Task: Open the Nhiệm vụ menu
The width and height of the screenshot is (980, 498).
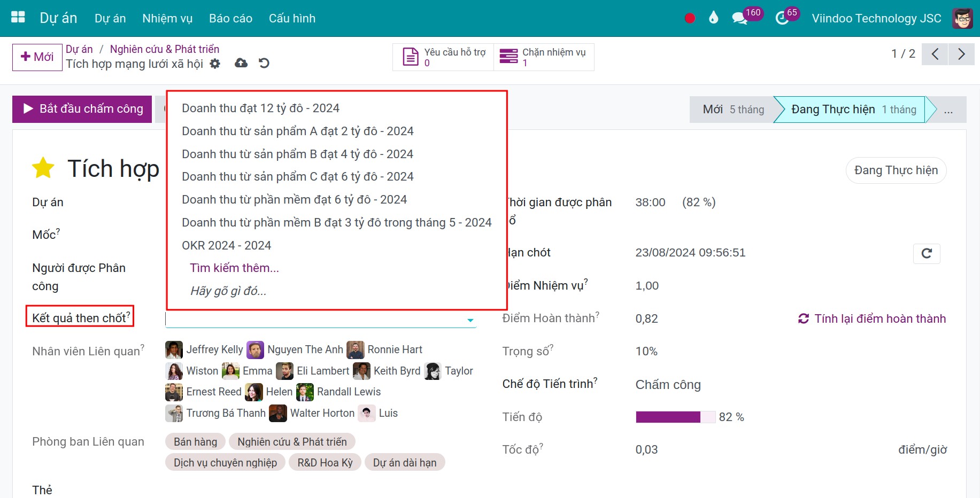Action: (x=167, y=18)
